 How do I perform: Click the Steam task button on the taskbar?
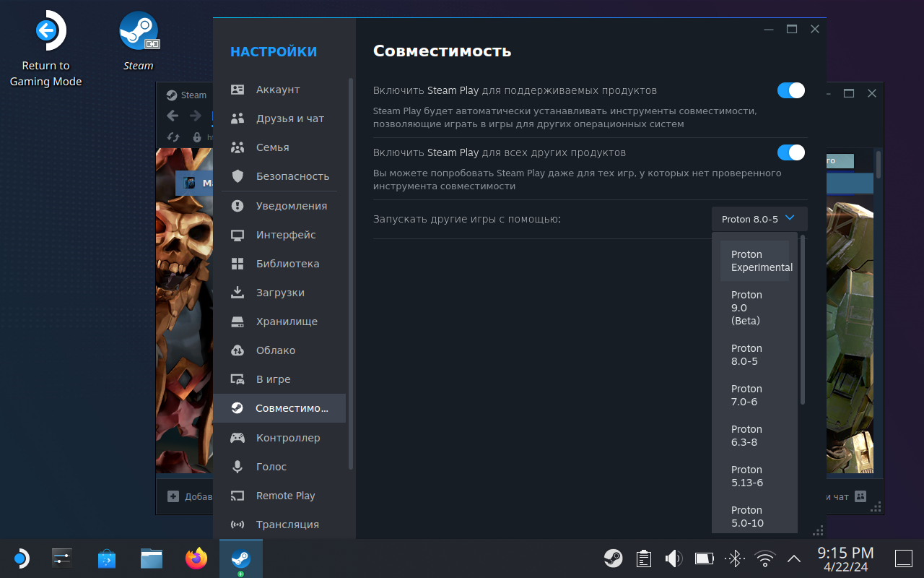[241, 558]
